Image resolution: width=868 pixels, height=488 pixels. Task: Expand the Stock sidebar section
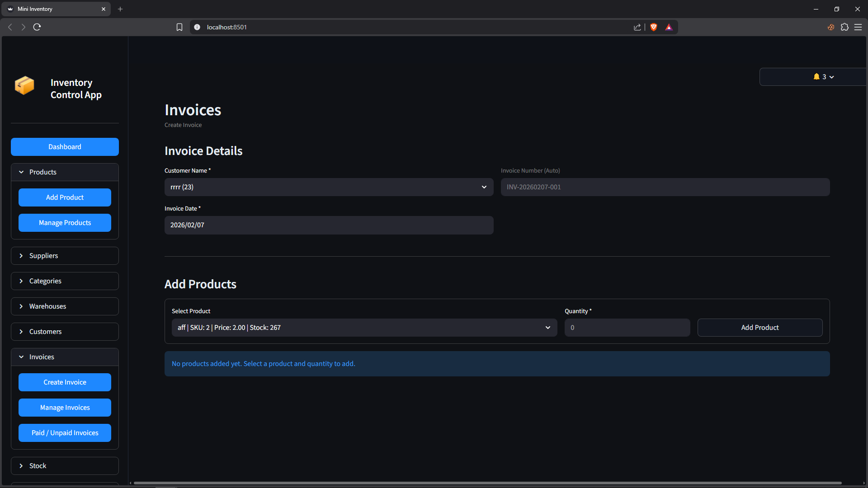click(65, 466)
